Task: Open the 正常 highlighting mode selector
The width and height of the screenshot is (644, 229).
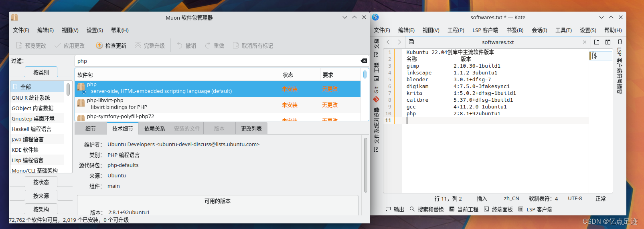Action: 600,199
